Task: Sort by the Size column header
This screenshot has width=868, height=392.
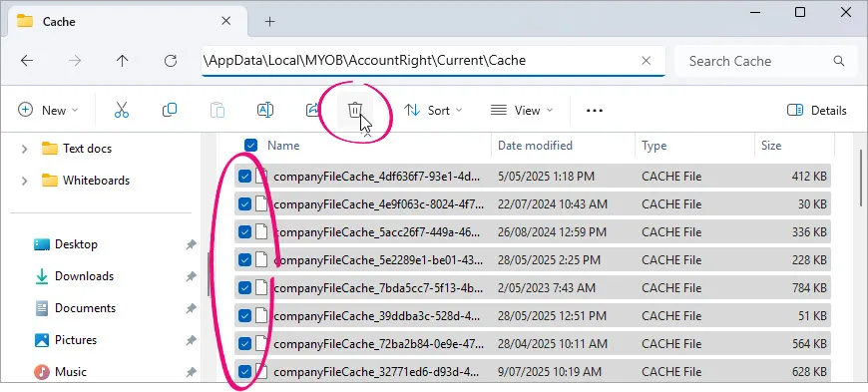Action: pos(771,146)
